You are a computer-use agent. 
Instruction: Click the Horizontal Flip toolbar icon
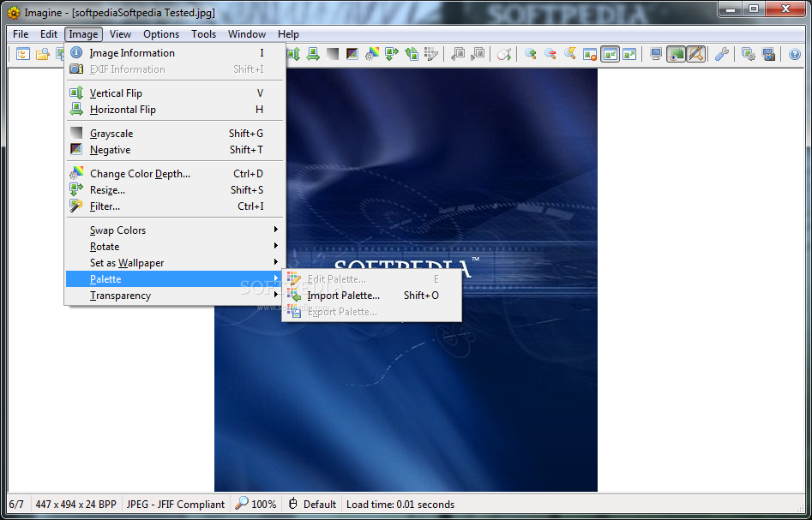pos(313,54)
